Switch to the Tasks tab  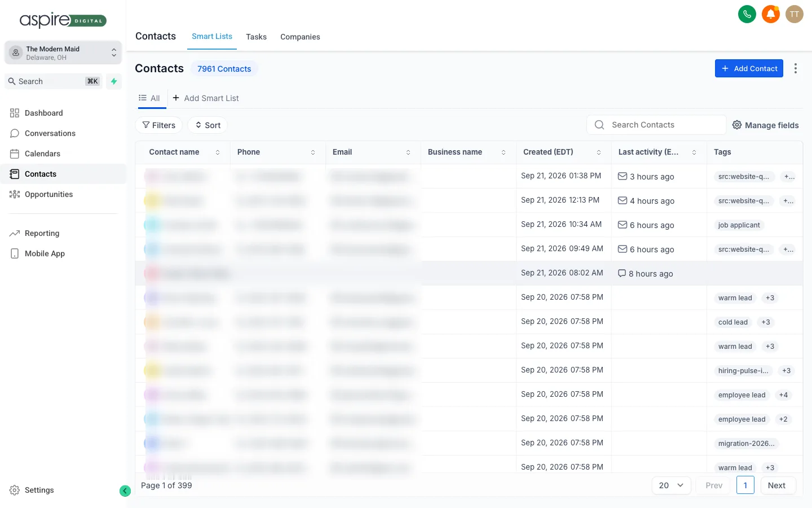[256, 37]
